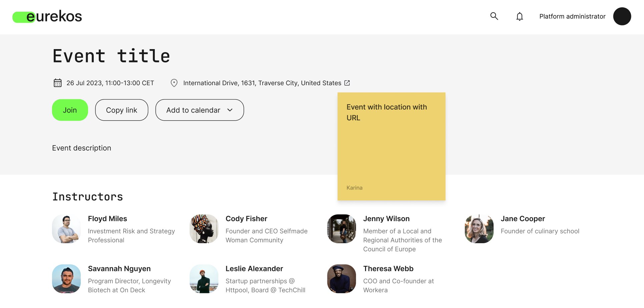Open Floyd Miles' profile photo

[66, 229]
